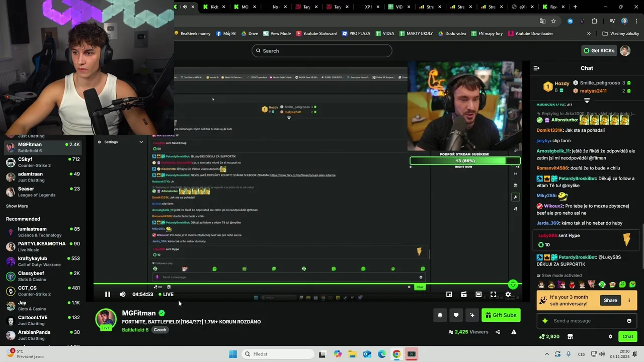Expand the chat leaderboard chevron
The height and width of the screenshot is (362, 644).
point(587,101)
